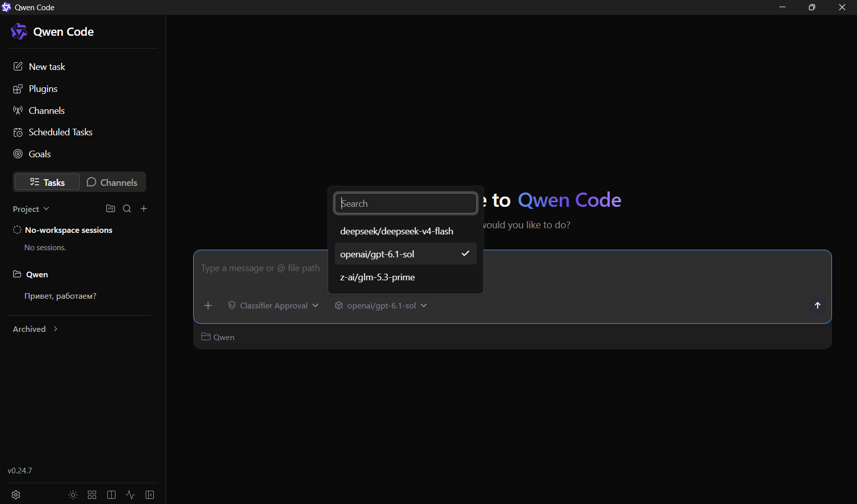The width and height of the screenshot is (857, 504).
Task: Select openai/gpt-6.1-sol model option
Action: [x=406, y=254]
